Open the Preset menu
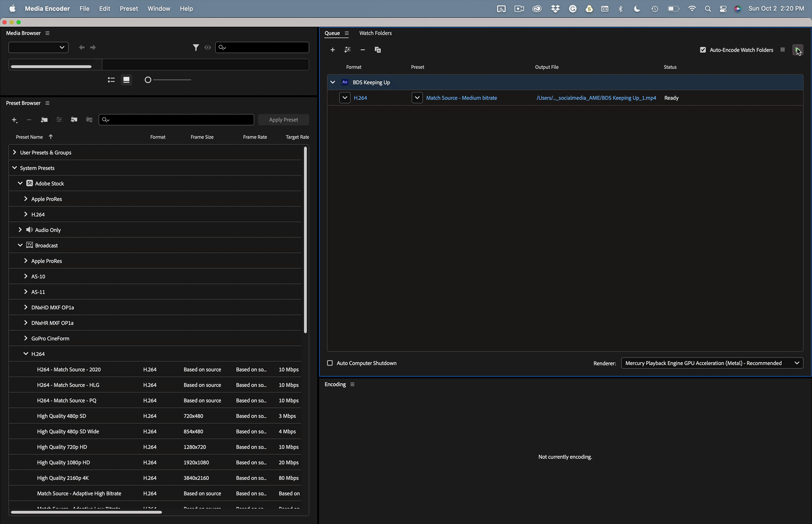This screenshot has width=812, height=524. (x=129, y=9)
